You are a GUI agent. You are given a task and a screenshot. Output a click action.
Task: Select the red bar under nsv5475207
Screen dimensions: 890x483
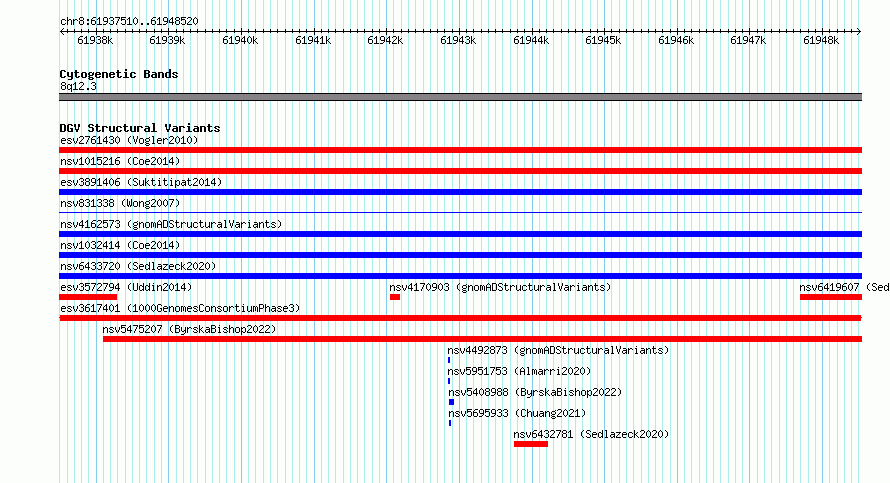click(482, 339)
